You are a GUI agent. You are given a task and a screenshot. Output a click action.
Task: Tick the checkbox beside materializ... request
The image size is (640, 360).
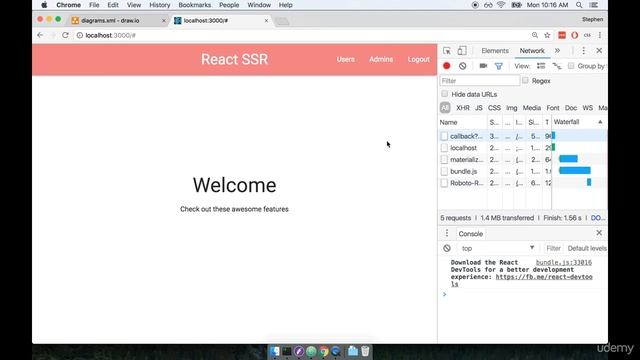444,160
